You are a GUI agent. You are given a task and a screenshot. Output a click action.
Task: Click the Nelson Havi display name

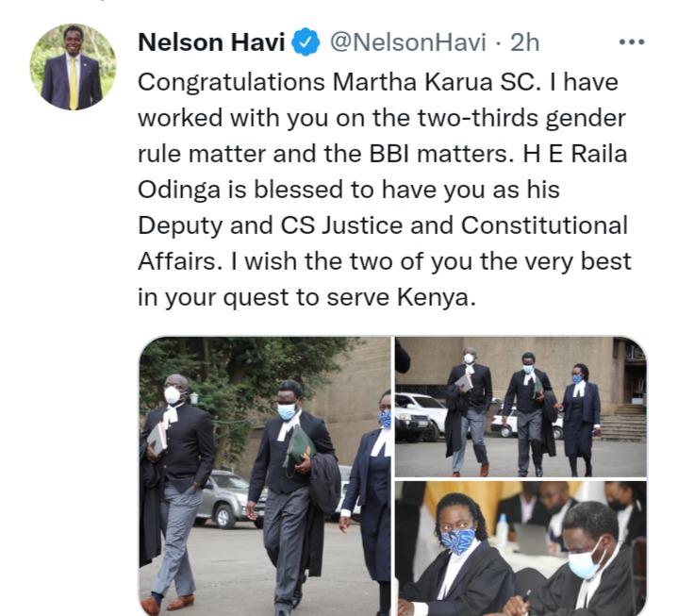pyautogui.click(x=211, y=42)
